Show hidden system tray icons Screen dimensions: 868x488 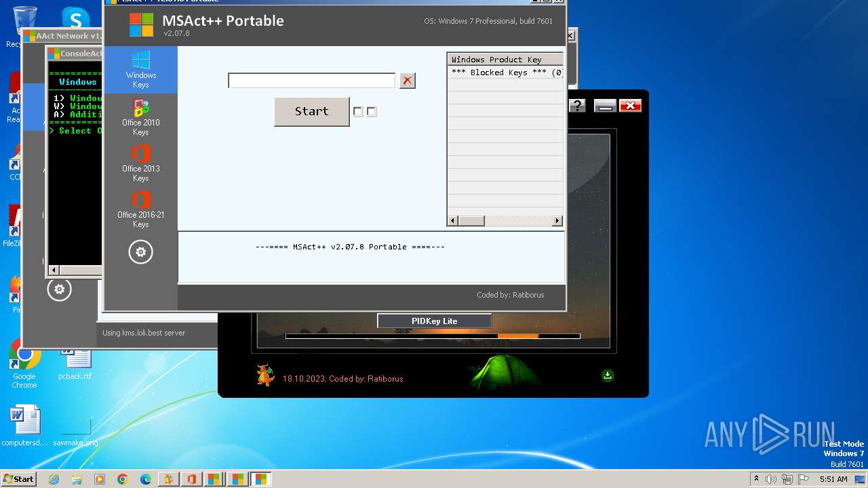pyautogui.click(x=756, y=479)
